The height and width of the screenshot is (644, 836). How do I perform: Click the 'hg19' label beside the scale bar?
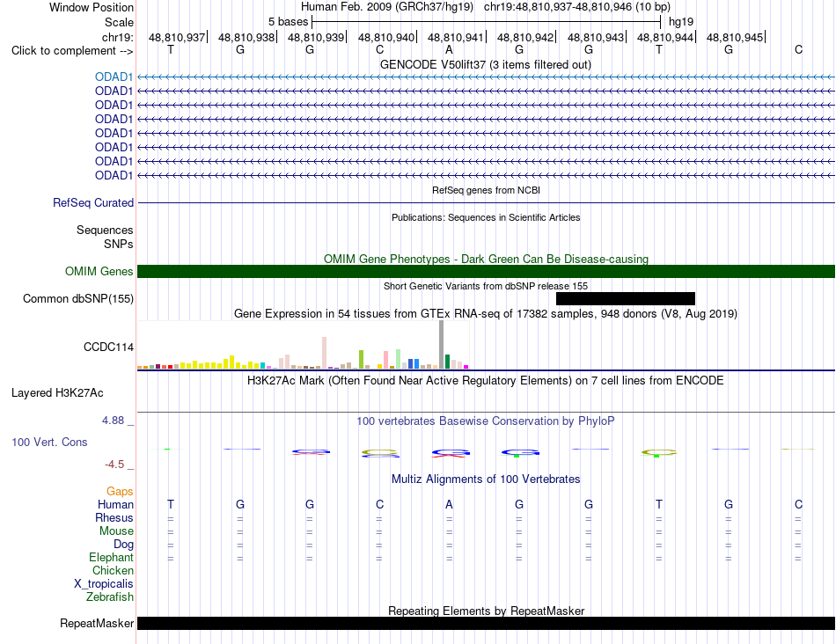point(681,22)
